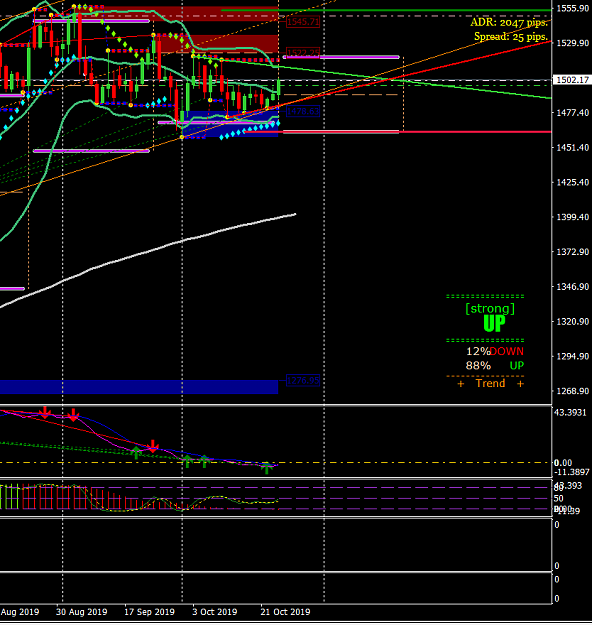Select the Spread 25 pips text label

[511, 37]
